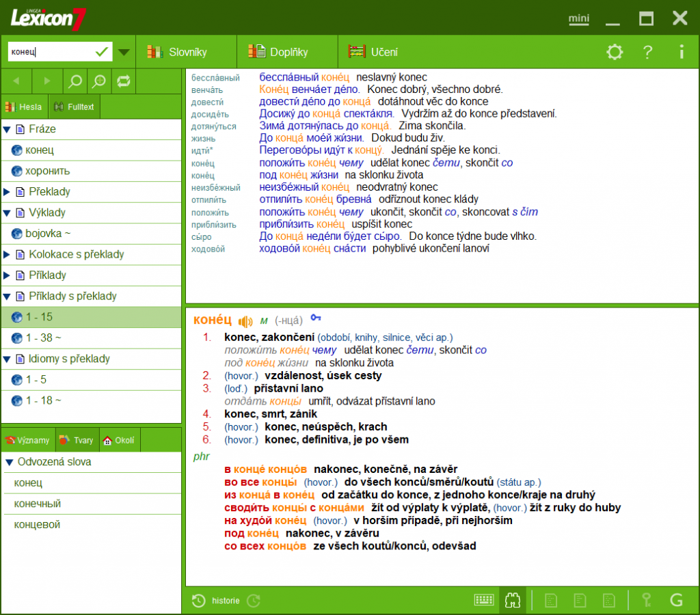Click the zoom-in magnifier icon

pos(99,81)
